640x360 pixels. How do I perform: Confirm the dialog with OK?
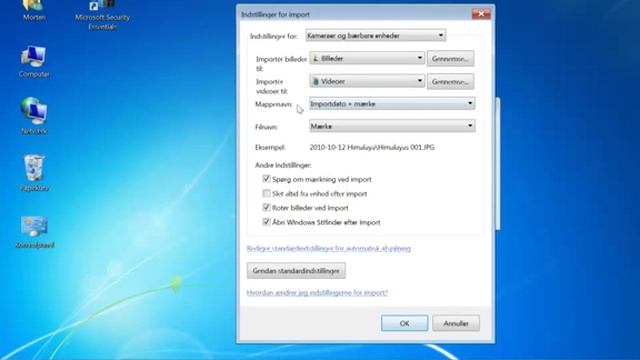tap(404, 323)
